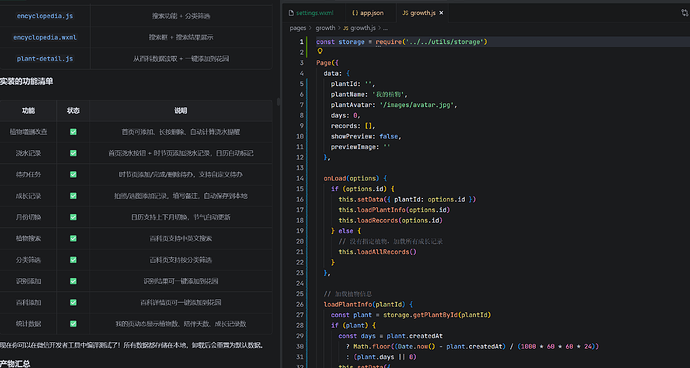
Task: Toggle the 植物增删改查 status checkmark
Action: click(x=73, y=132)
